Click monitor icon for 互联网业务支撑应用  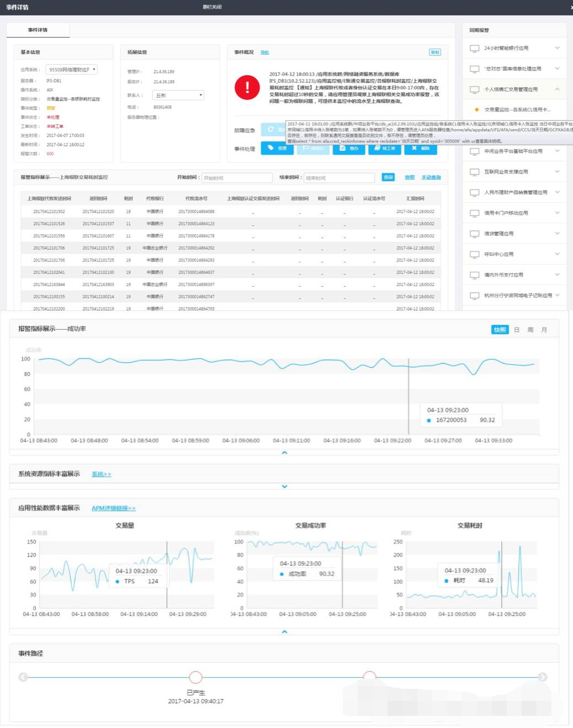474,172
